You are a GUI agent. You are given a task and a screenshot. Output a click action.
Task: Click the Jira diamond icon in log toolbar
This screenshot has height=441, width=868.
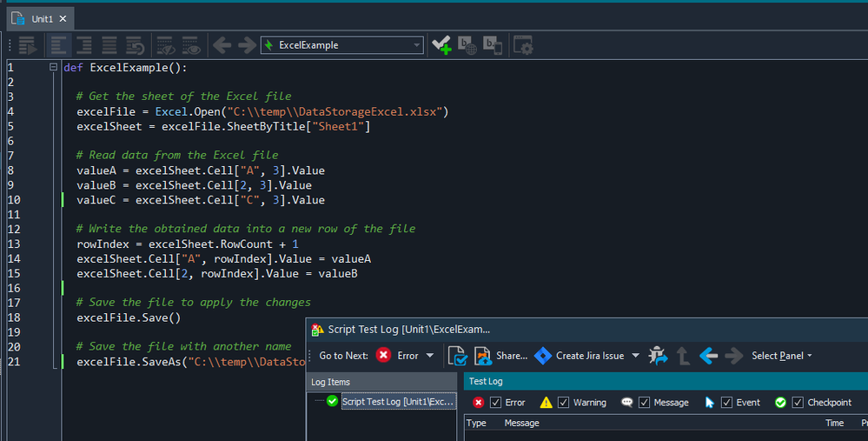tap(543, 355)
